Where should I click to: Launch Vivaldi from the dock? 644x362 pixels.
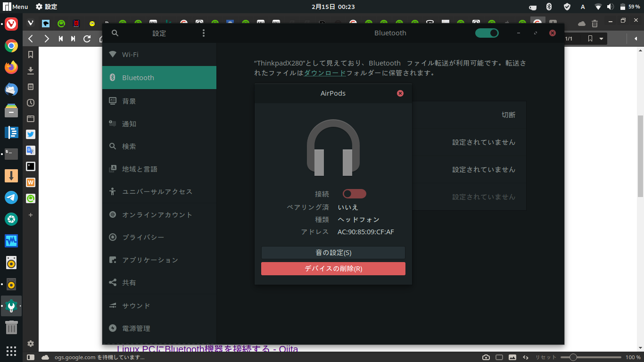[11, 24]
